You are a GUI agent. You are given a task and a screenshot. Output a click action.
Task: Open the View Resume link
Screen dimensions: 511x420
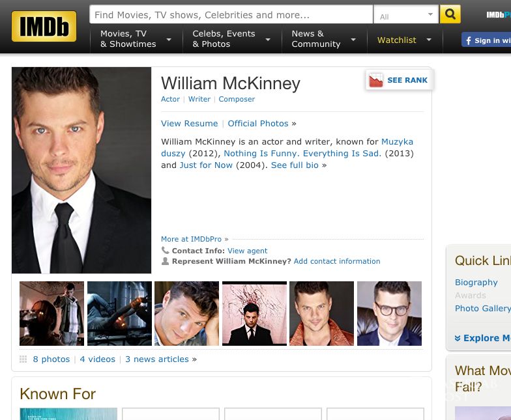[189, 124]
